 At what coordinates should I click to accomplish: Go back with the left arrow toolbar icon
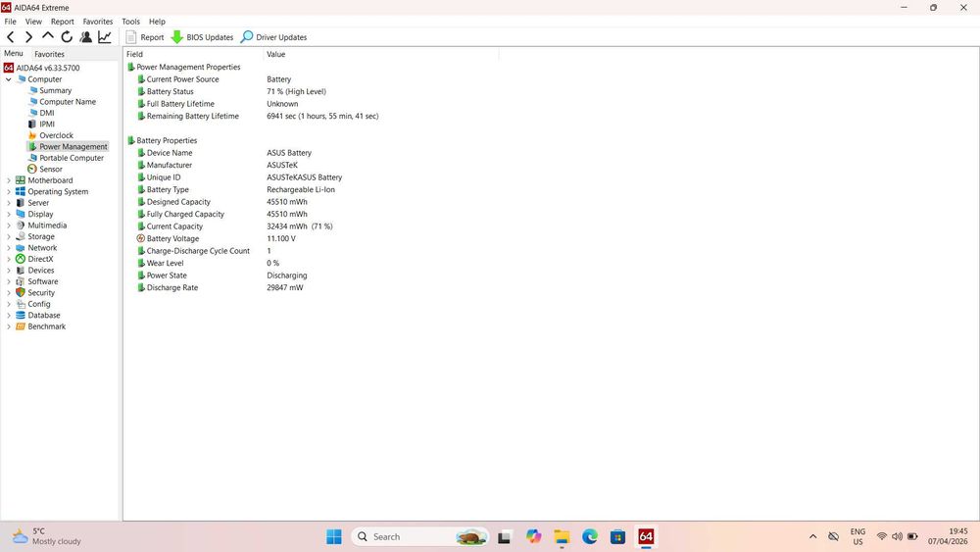[x=11, y=37]
